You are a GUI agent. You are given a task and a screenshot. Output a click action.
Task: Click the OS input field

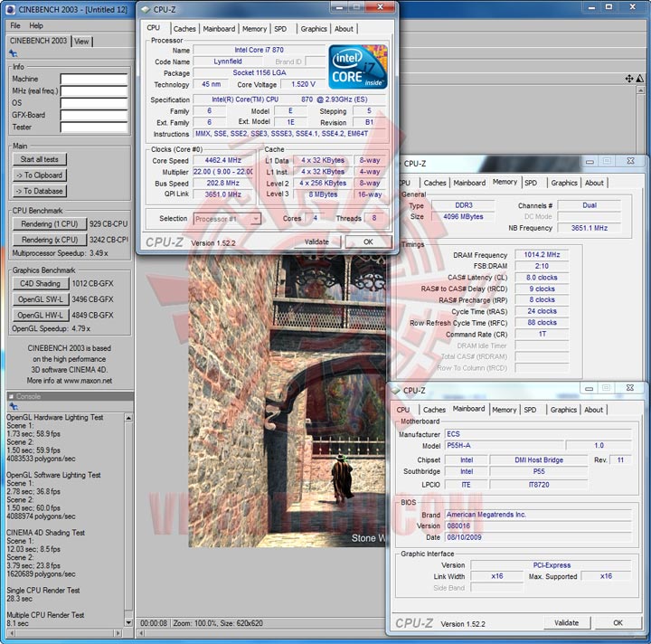(94, 103)
